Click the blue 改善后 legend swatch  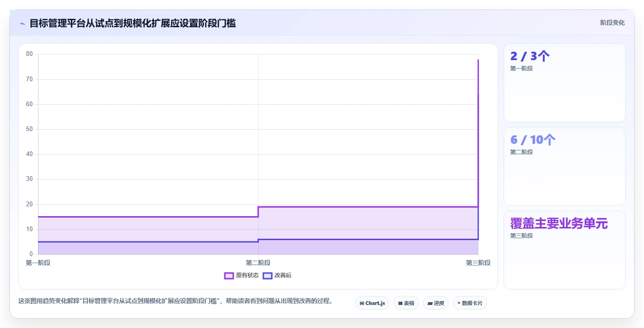coord(268,275)
